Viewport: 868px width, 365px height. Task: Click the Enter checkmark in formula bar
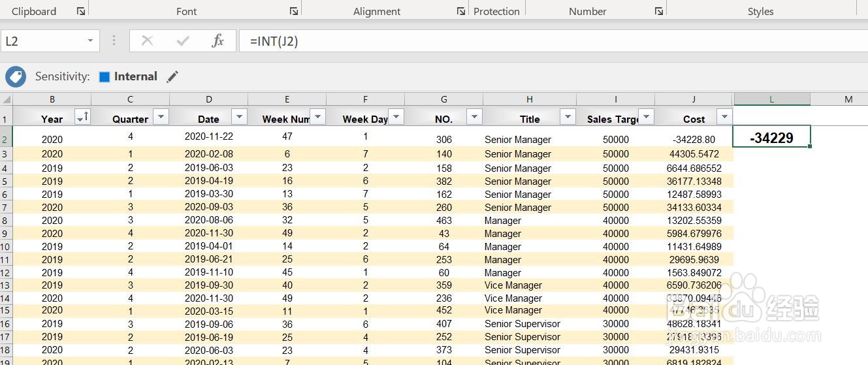click(183, 41)
